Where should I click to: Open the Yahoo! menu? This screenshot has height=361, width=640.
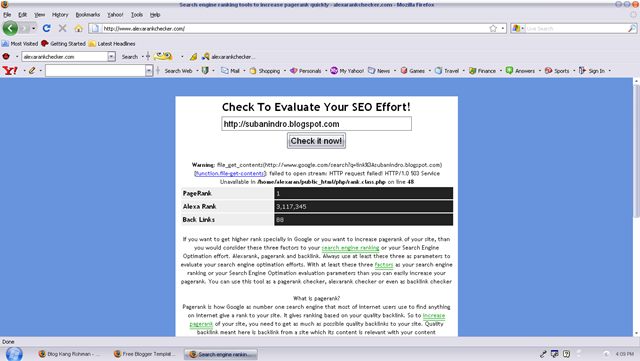115,15
